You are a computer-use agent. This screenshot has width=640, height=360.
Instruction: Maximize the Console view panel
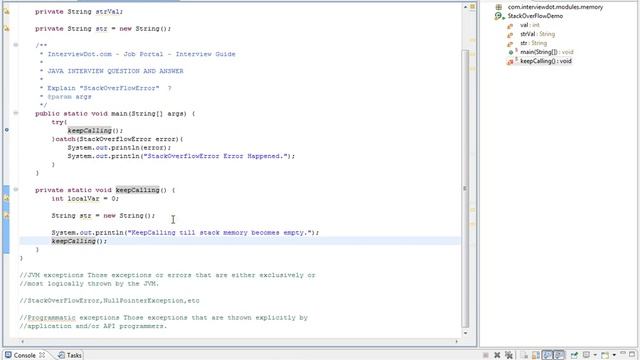[x=632, y=354]
